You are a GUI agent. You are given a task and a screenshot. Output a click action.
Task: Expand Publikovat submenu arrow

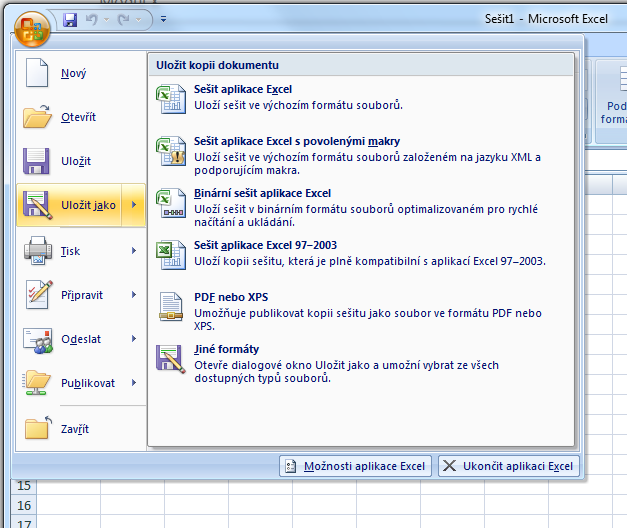coord(134,383)
